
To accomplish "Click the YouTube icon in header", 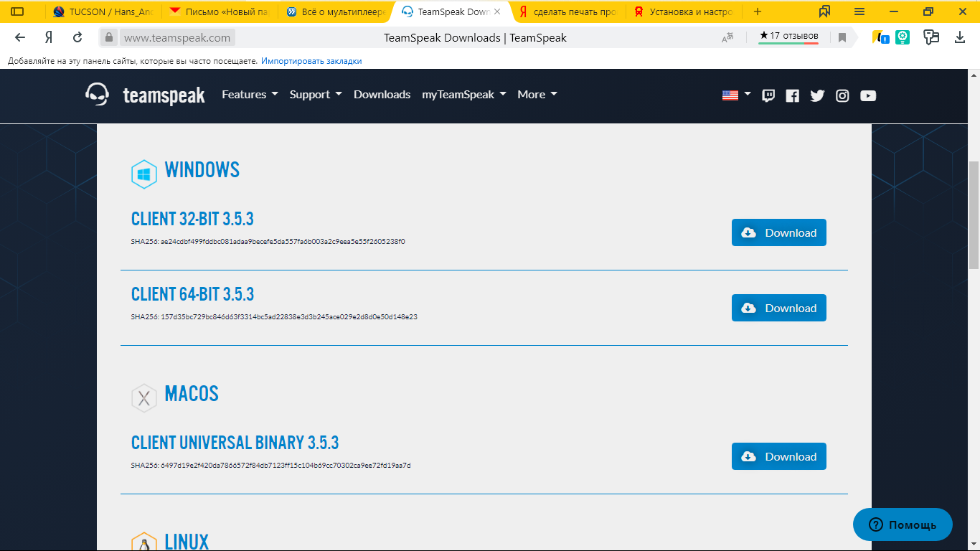I will pyautogui.click(x=868, y=95).
